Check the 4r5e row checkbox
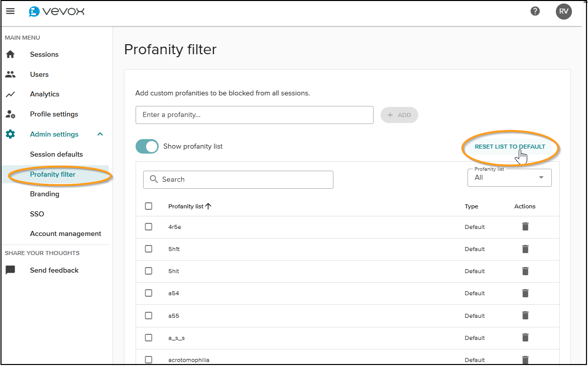The image size is (588, 366). click(x=149, y=227)
